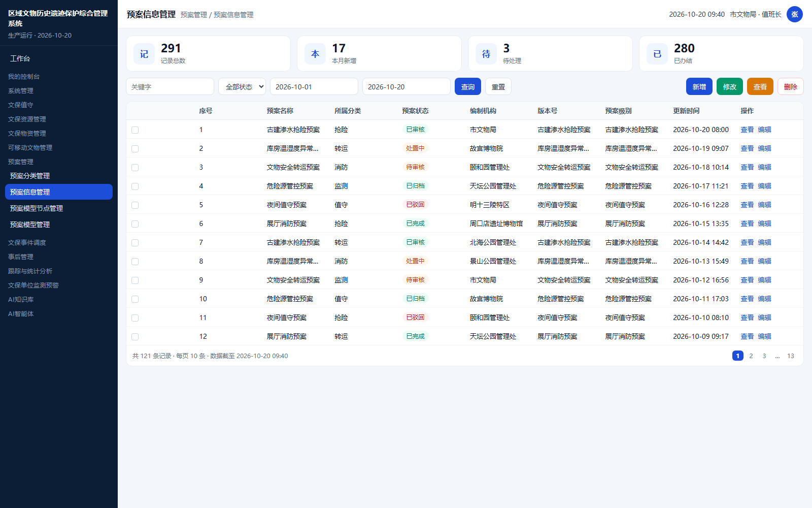This screenshot has width=812, height=508.
Task: Click 编辑 link in row 10
Action: (764, 299)
